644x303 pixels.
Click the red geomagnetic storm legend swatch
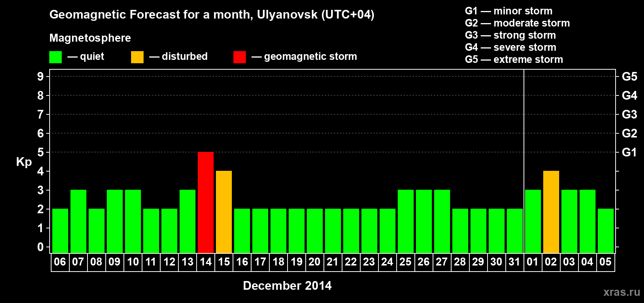click(239, 57)
